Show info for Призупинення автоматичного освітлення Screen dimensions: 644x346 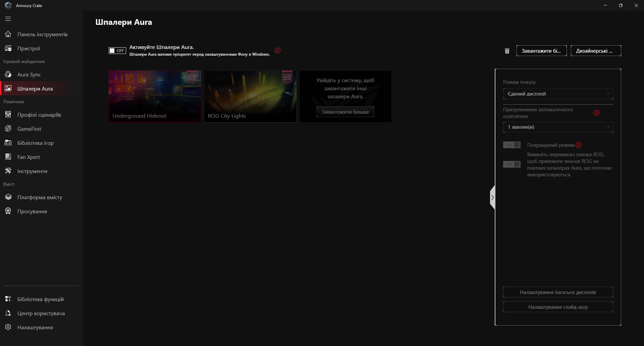coord(596,113)
